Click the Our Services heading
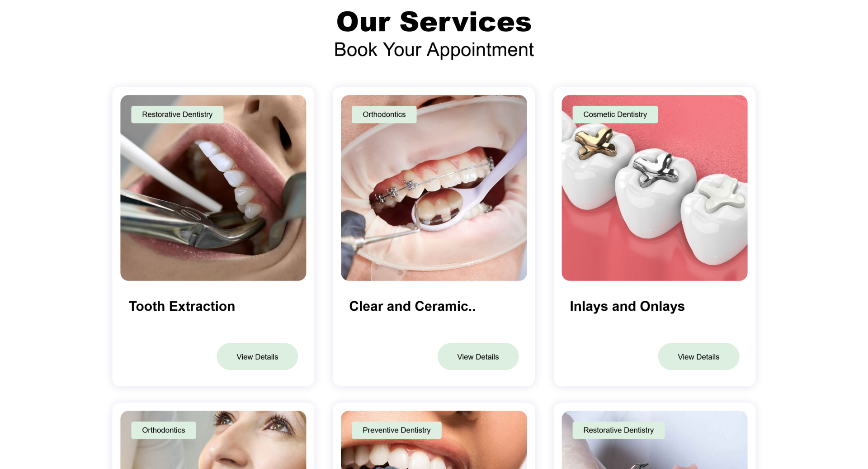The height and width of the screenshot is (469, 868). [434, 22]
